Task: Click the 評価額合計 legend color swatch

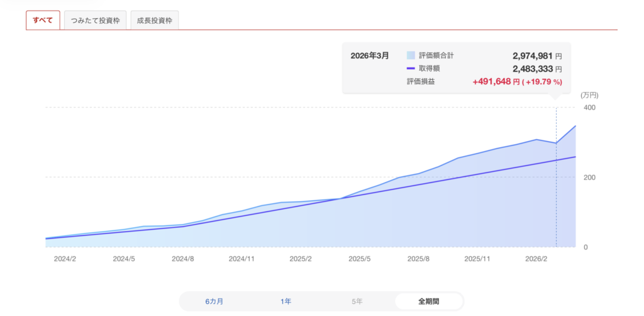Action: click(411, 55)
